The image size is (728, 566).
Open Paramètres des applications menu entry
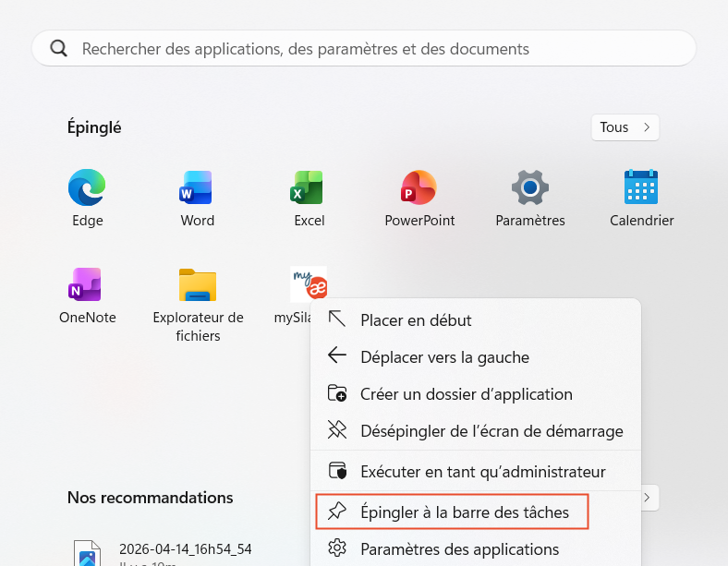tap(476, 548)
